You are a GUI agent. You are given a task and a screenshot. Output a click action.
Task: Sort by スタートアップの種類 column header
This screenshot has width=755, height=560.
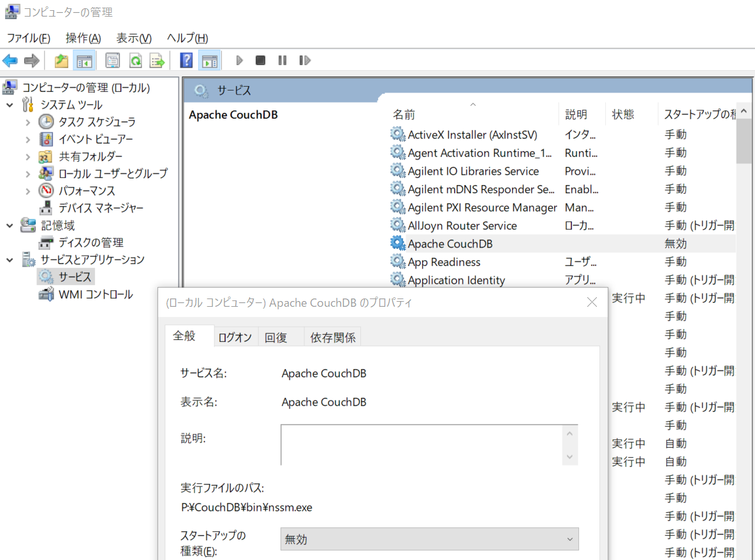(x=699, y=115)
